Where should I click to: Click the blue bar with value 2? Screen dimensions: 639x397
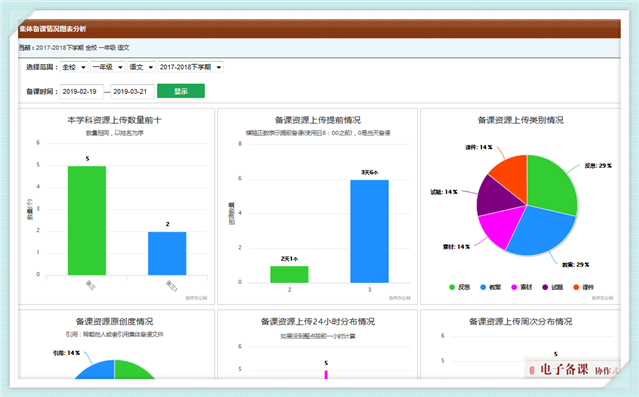tap(167, 254)
